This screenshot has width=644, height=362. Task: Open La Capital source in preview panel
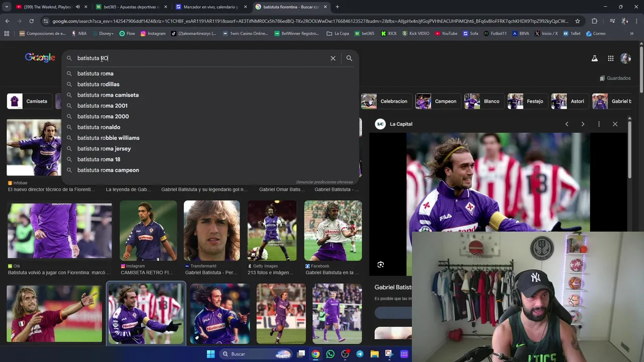click(x=394, y=124)
